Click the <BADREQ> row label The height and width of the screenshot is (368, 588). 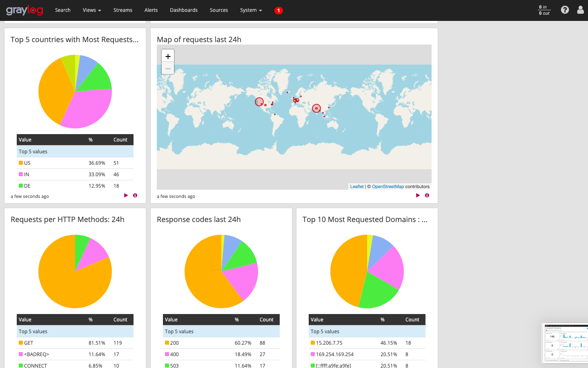point(36,354)
